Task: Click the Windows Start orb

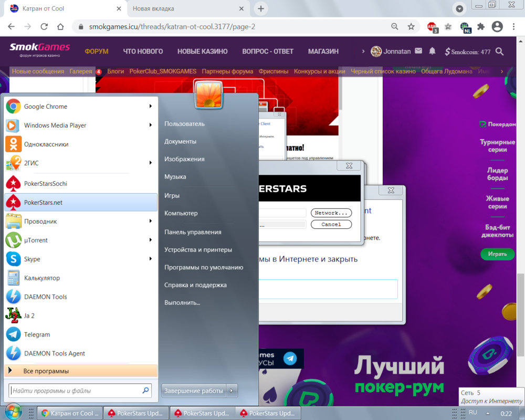Action: 14,412
